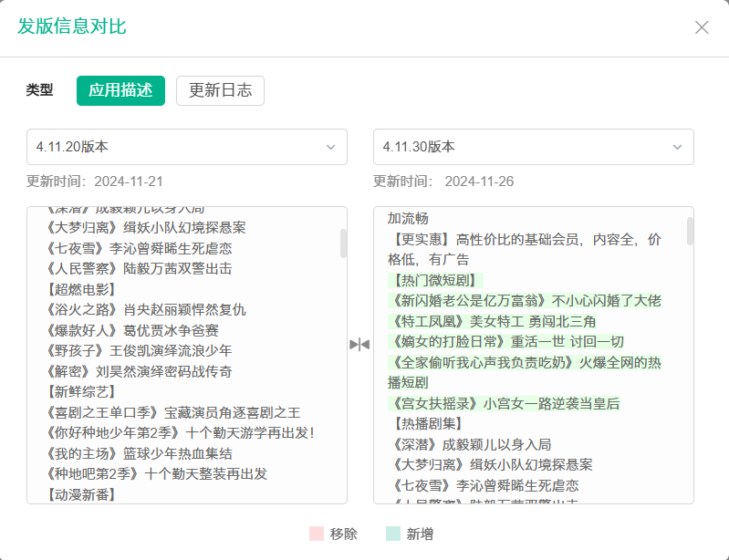The height and width of the screenshot is (560, 729).
Task: Click the highlighted 【热门微短剧】 line
Action: tap(435, 280)
